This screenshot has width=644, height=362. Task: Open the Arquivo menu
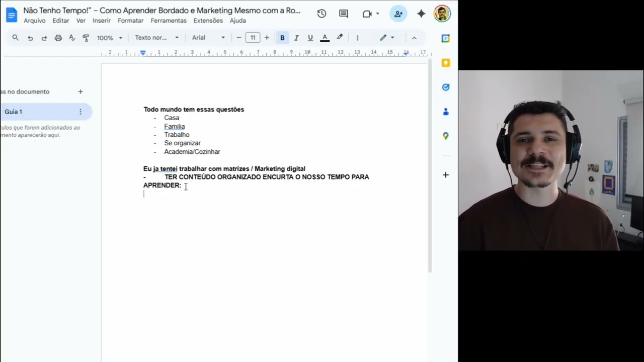[35, 21]
